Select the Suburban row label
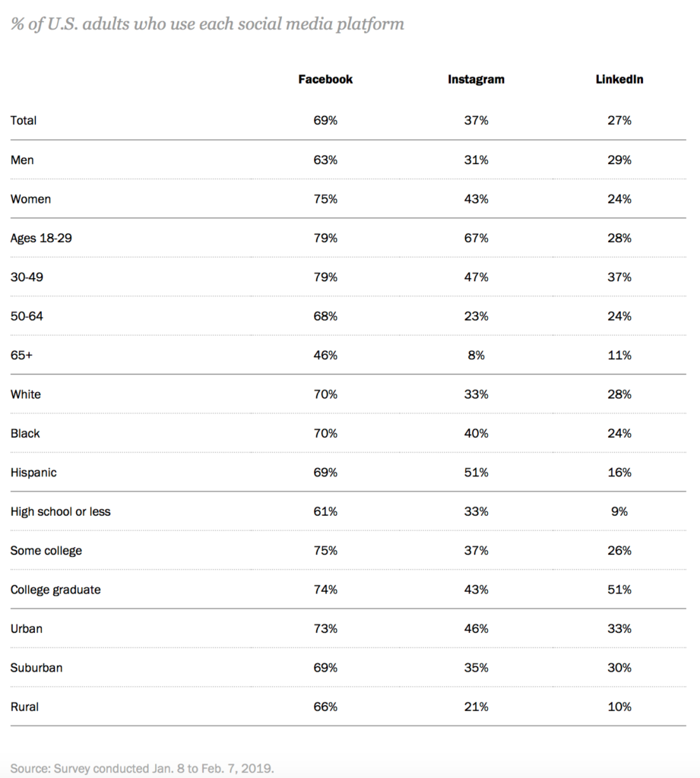Image resolution: width=700 pixels, height=778 pixels. point(36,668)
